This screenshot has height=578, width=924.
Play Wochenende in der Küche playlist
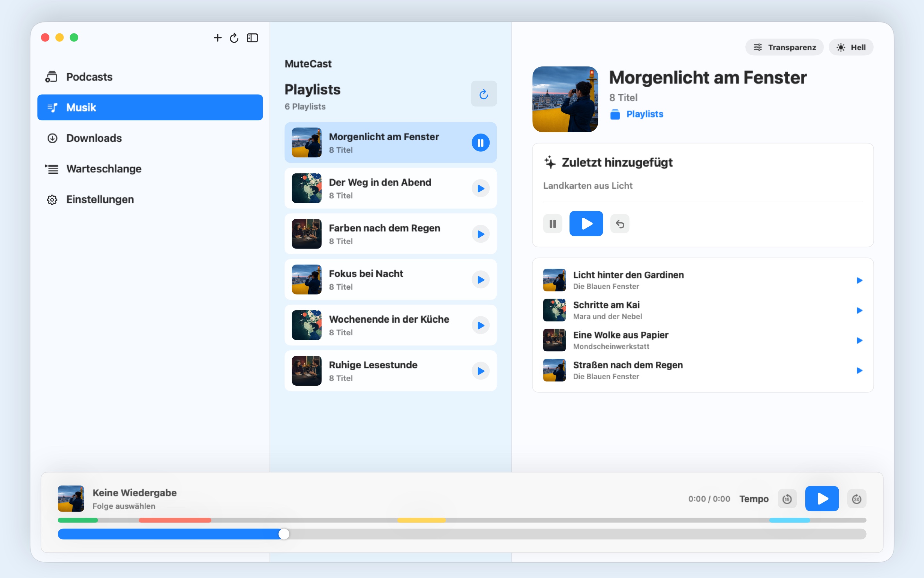481,325
